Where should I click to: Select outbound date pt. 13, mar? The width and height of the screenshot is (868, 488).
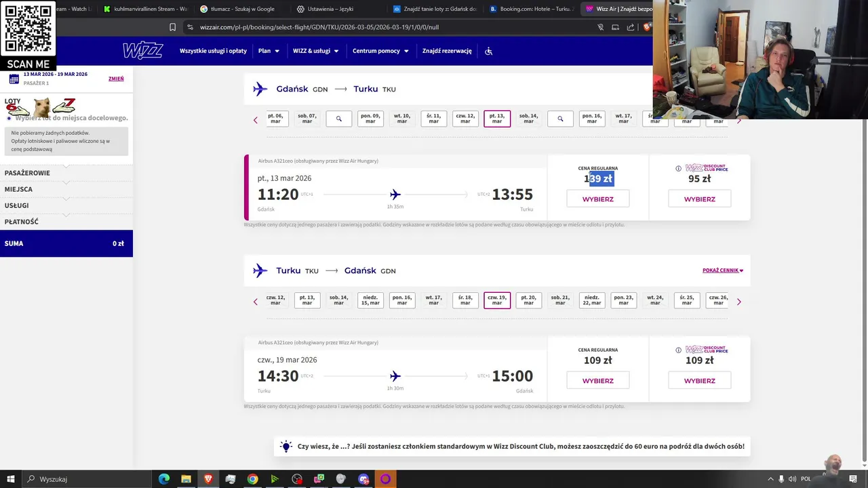[497, 119]
